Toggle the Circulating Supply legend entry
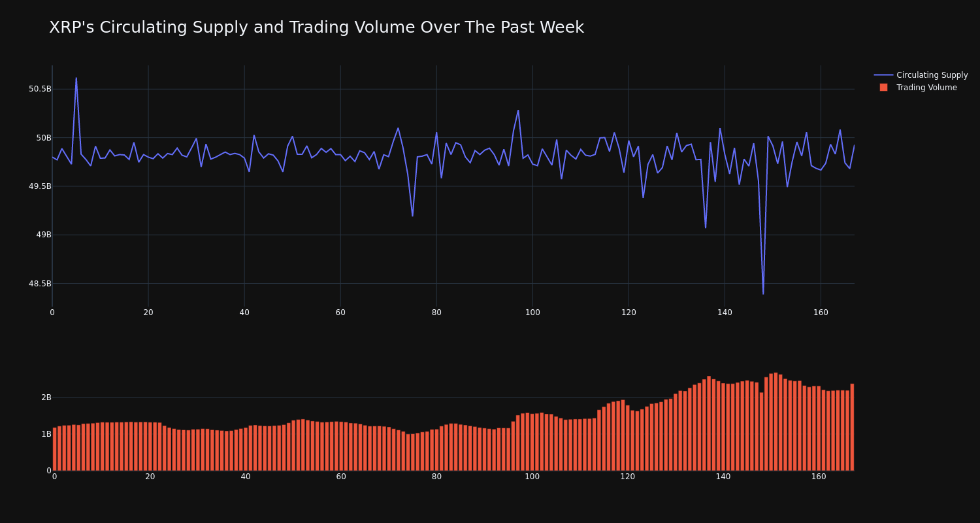 pos(921,75)
